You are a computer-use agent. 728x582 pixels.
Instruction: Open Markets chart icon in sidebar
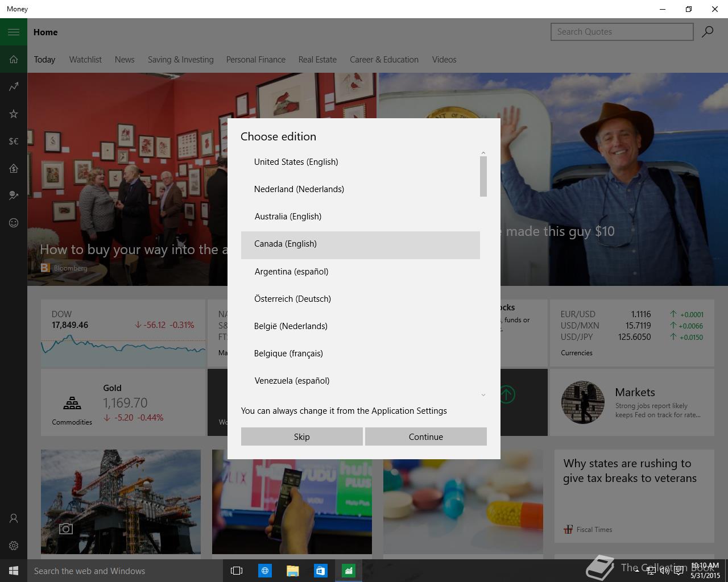click(14, 86)
